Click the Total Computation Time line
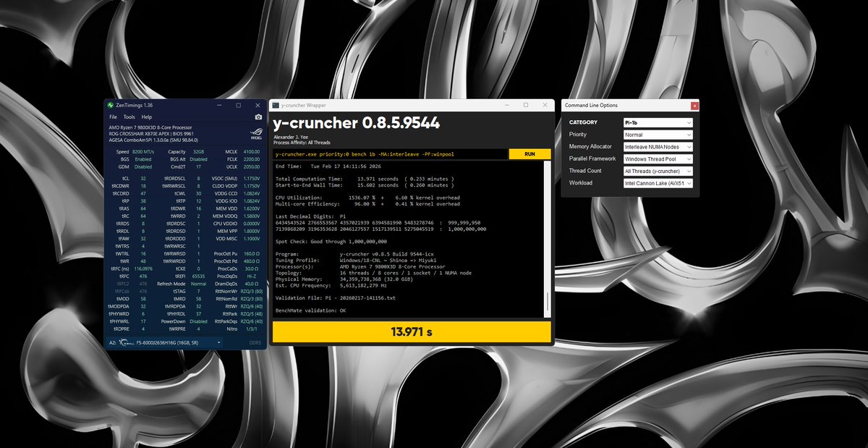Viewport: 868px width, 448px height. (365, 178)
